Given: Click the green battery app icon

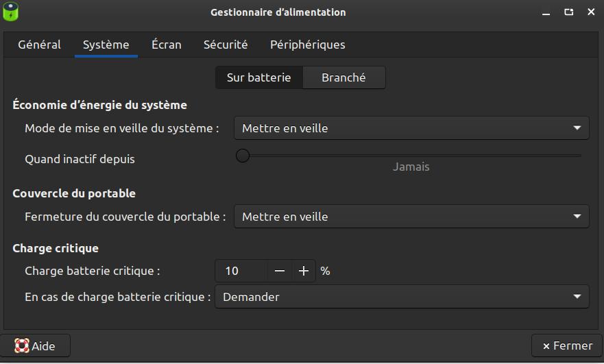Looking at the screenshot, I should click(x=10, y=12).
